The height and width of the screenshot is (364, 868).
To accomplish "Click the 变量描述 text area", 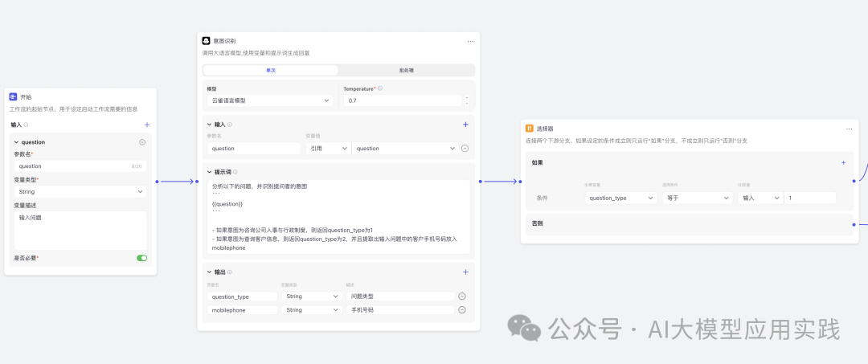I will (80, 231).
